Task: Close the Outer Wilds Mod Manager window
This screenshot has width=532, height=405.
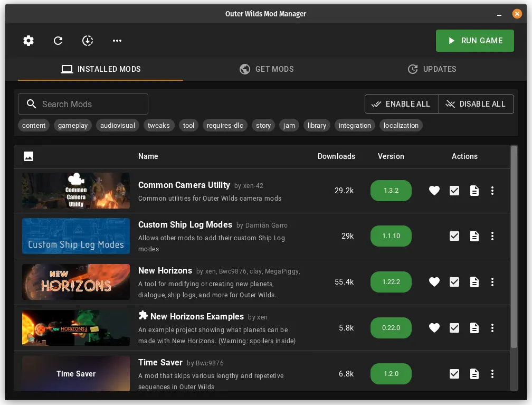Action: [x=517, y=14]
